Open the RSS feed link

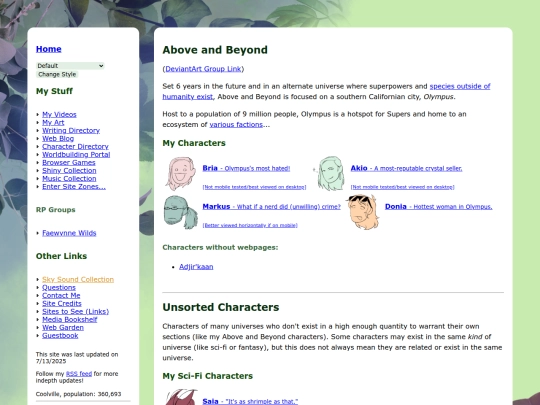pyautogui.click(x=79, y=374)
